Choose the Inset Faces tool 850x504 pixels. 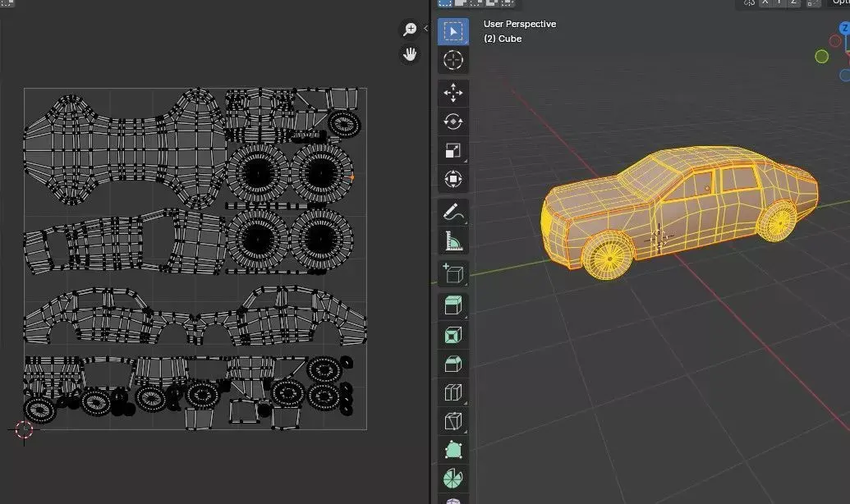click(x=453, y=335)
